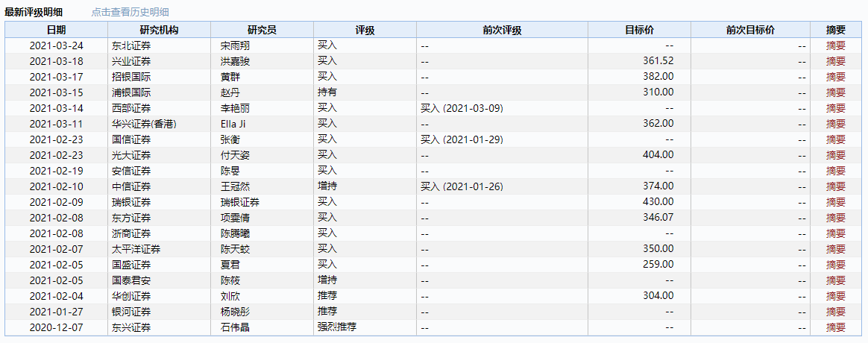Click the 前次目标价 column header

751,30
